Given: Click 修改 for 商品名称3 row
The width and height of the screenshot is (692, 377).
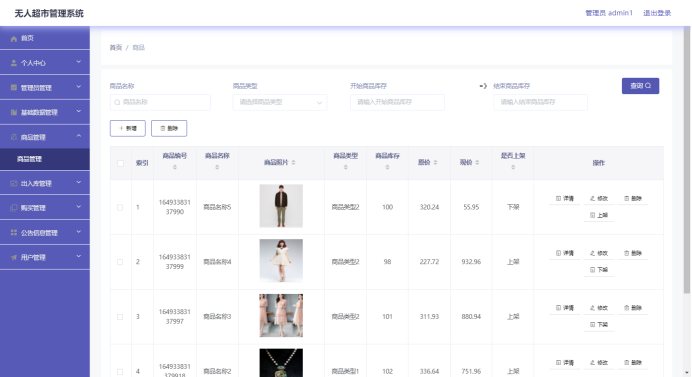Looking at the screenshot, I should click(599, 308).
